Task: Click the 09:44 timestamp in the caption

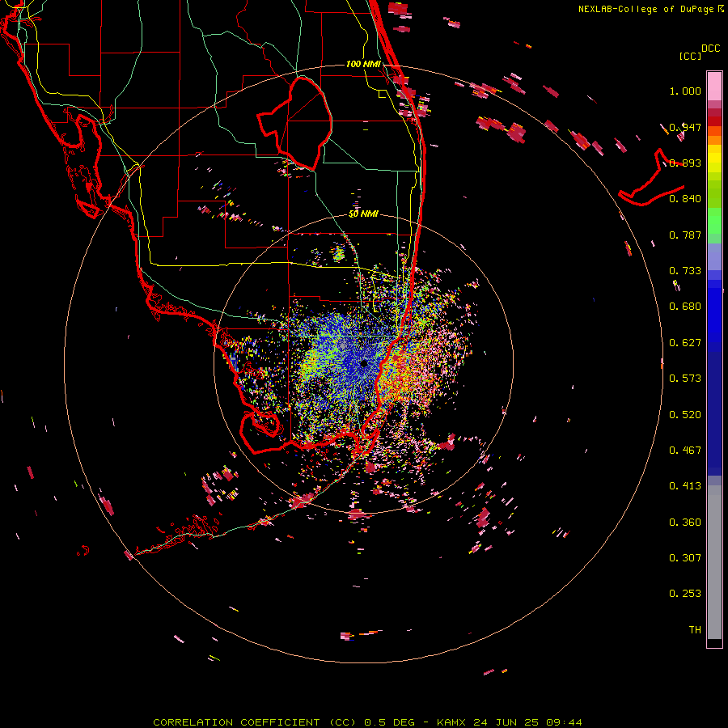Action: pos(564,722)
